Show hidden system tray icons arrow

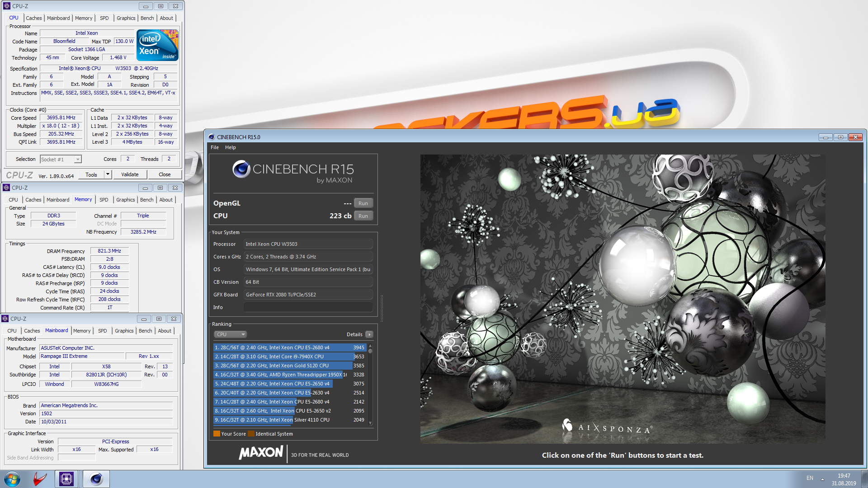click(x=822, y=479)
